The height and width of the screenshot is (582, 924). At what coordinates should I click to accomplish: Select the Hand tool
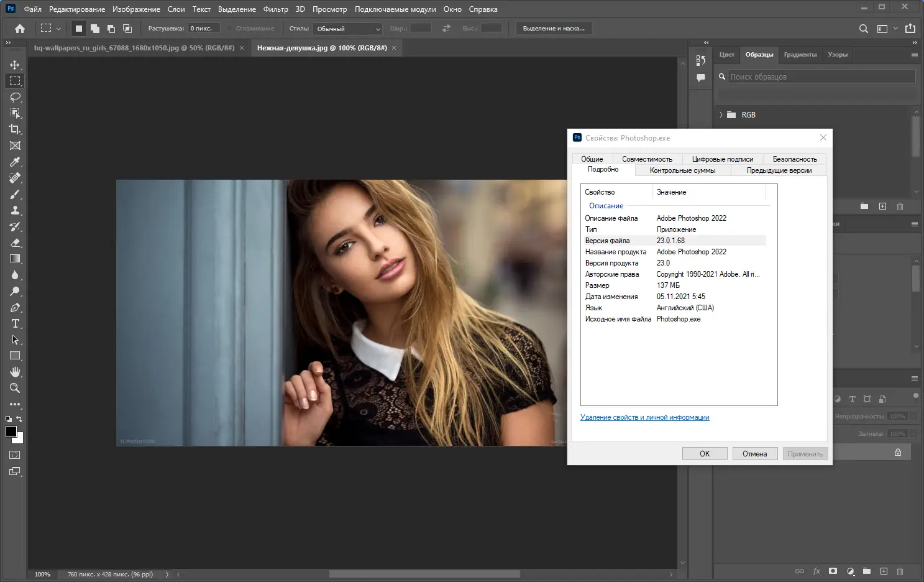(x=15, y=372)
